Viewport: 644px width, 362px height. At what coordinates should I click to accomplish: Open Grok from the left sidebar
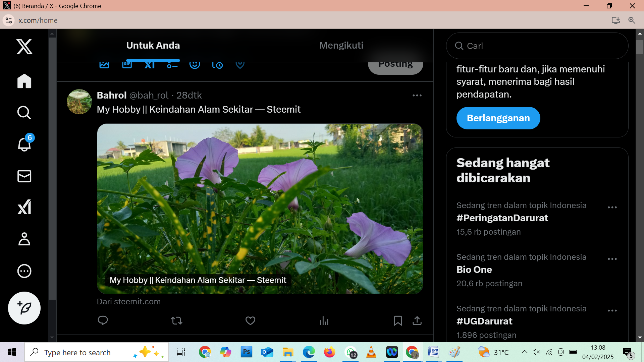coord(24,207)
